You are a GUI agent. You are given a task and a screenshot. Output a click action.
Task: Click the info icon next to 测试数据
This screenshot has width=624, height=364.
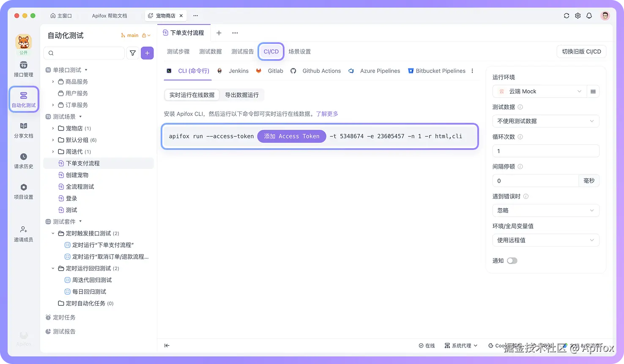pos(520,107)
